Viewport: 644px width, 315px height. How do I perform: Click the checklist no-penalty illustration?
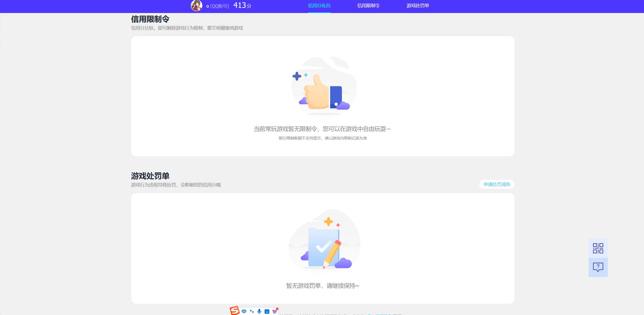click(x=324, y=241)
